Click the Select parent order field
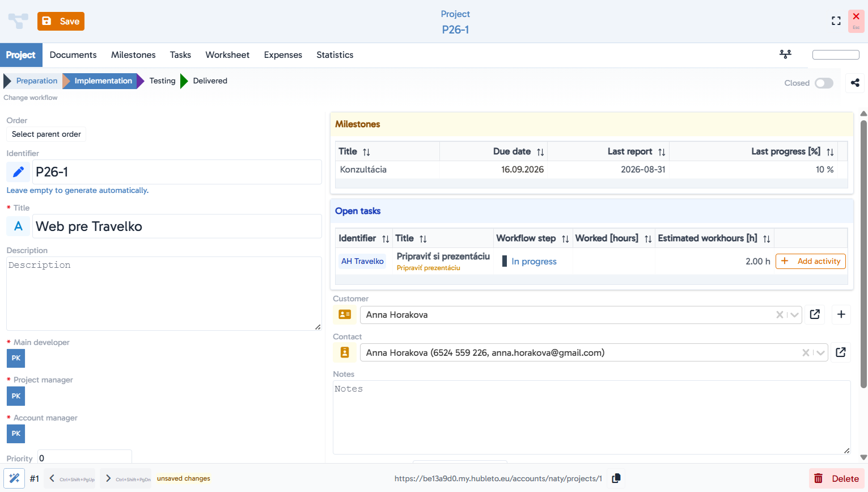 click(46, 134)
